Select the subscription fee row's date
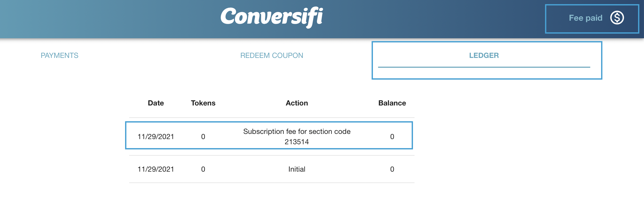Image resolution: width=644 pixels, height=198 pixels. click(156, 136)
